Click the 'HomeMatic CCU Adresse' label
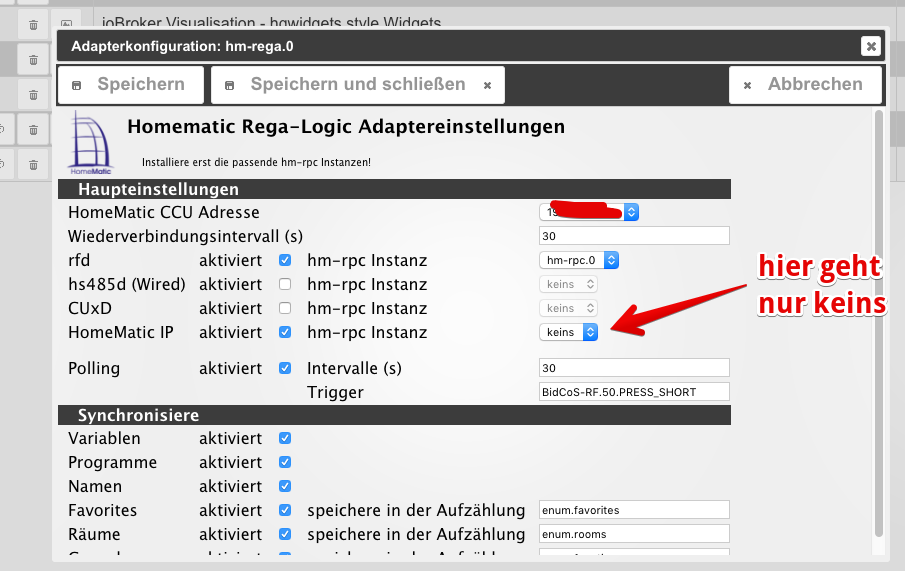Image resolution: width=905 pixels, height=571 pixels. (164, 212)
